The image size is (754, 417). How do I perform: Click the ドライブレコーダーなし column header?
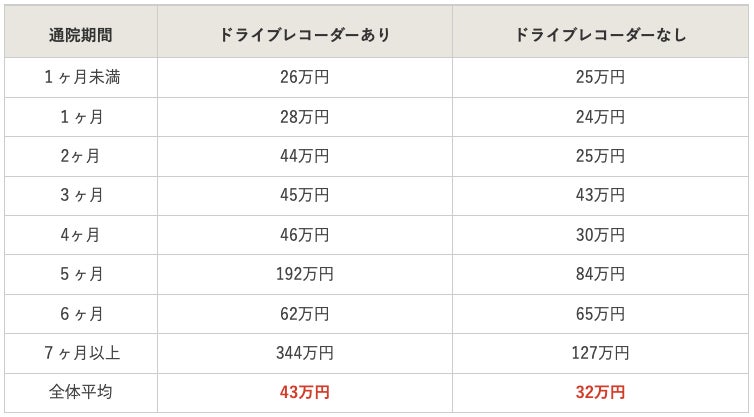(600, 35)
